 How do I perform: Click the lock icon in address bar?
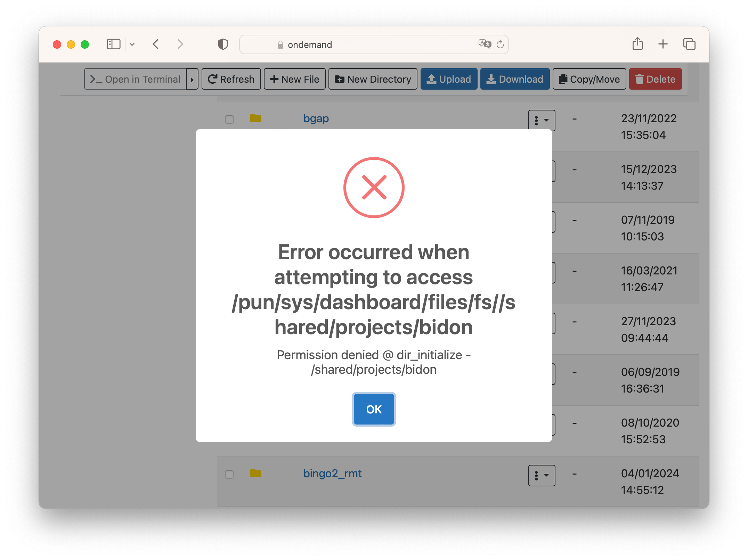tap(280, 44)
